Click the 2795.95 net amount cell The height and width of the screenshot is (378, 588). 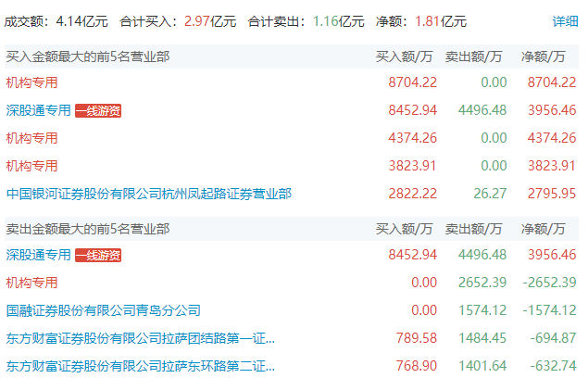pyautogui.click(x=552, y=194)
